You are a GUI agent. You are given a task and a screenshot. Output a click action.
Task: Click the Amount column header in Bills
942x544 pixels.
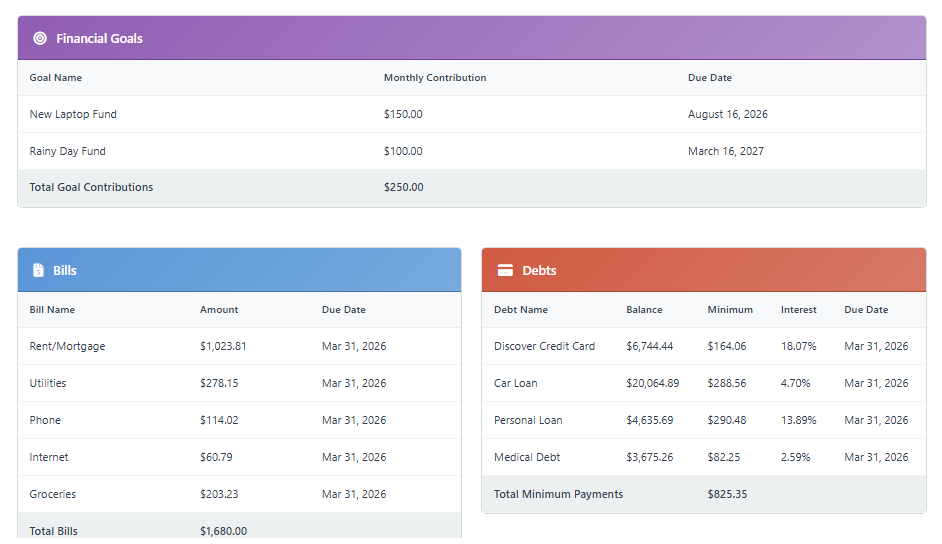click(x=219, y=310)
